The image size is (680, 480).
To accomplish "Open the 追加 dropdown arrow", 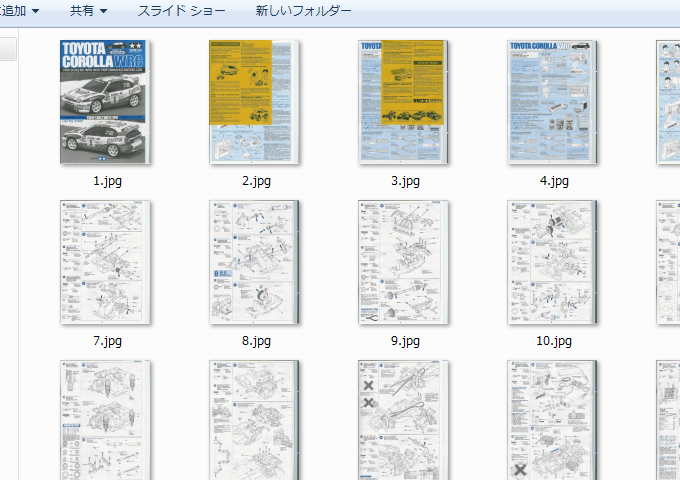I will 36,11.
